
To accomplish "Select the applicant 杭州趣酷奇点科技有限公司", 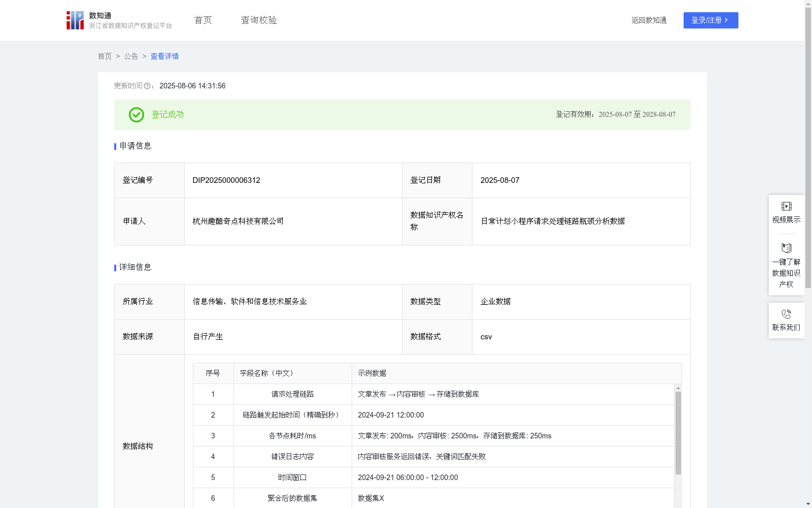I will click(x=238, y=221).
